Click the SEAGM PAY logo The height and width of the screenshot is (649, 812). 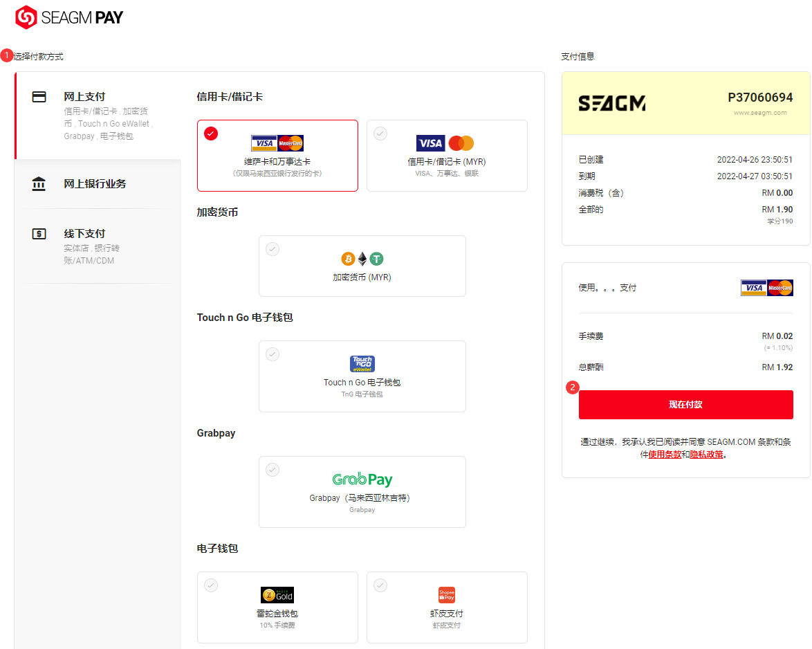coord(69,17)
